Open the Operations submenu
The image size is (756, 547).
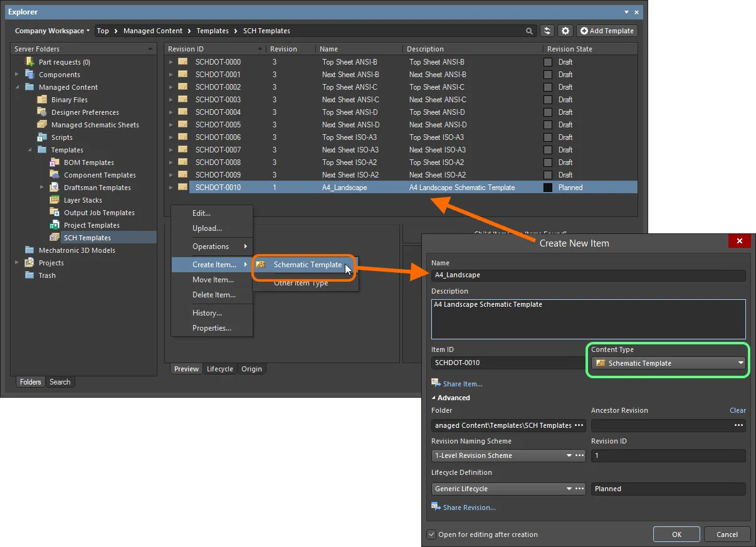(x=212, y=247)
